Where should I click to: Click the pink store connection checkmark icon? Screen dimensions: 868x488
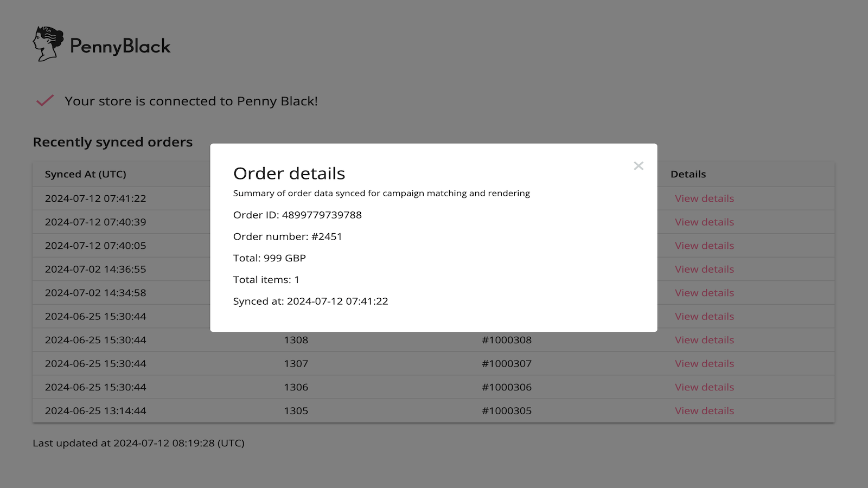click(x=44, y=100)
